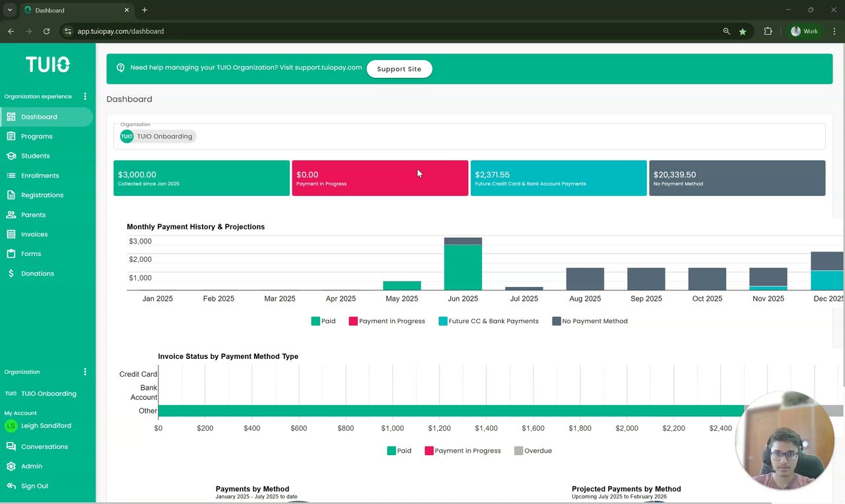Click the $2,371.55 Future Payments card

558,178
